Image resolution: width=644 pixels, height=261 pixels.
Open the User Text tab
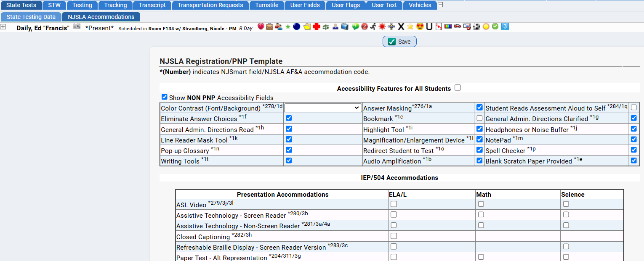pos(384,5)
